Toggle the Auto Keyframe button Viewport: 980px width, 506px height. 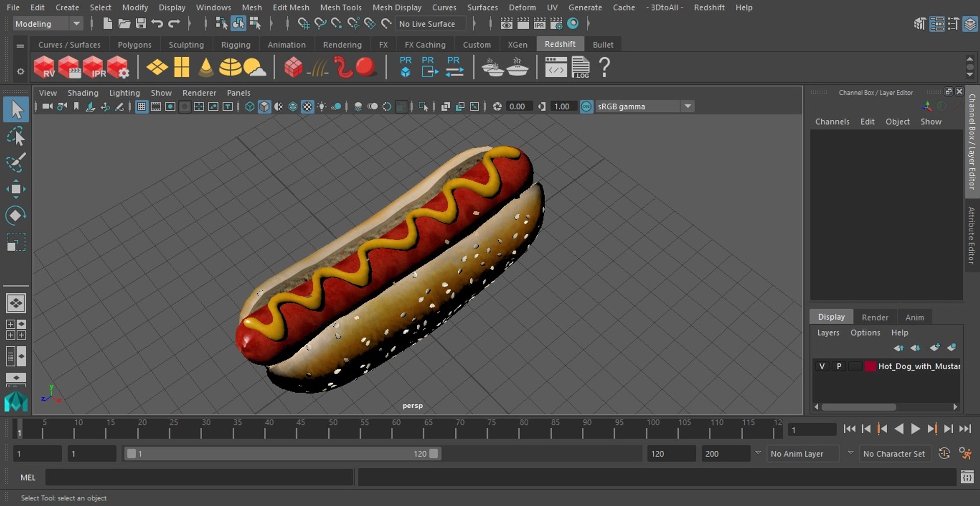pos(944,453)
